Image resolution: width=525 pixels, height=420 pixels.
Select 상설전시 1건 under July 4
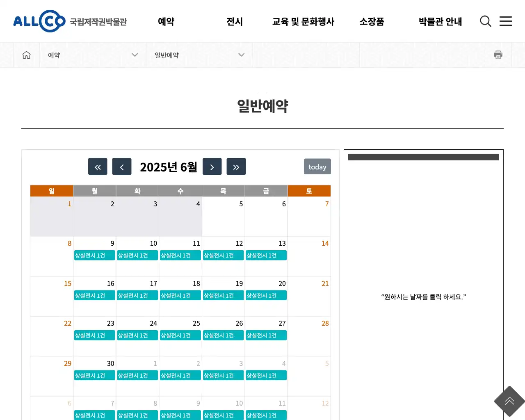[266, 376]
